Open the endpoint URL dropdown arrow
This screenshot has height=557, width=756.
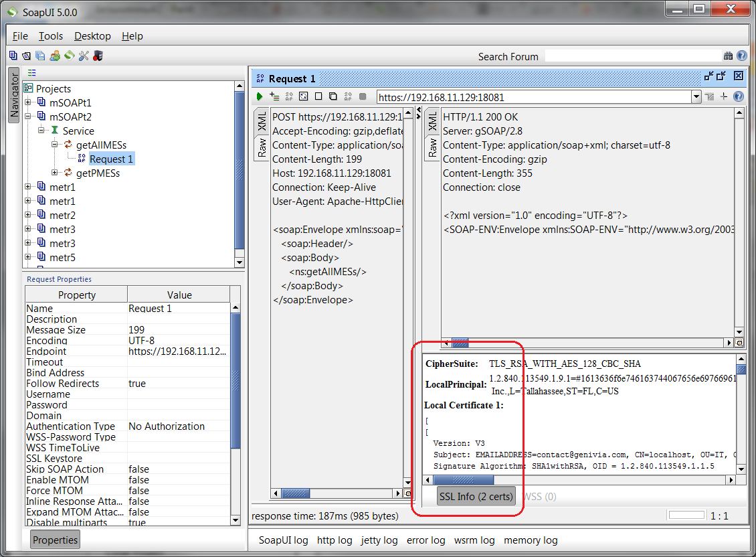click(x=696, y=97)
